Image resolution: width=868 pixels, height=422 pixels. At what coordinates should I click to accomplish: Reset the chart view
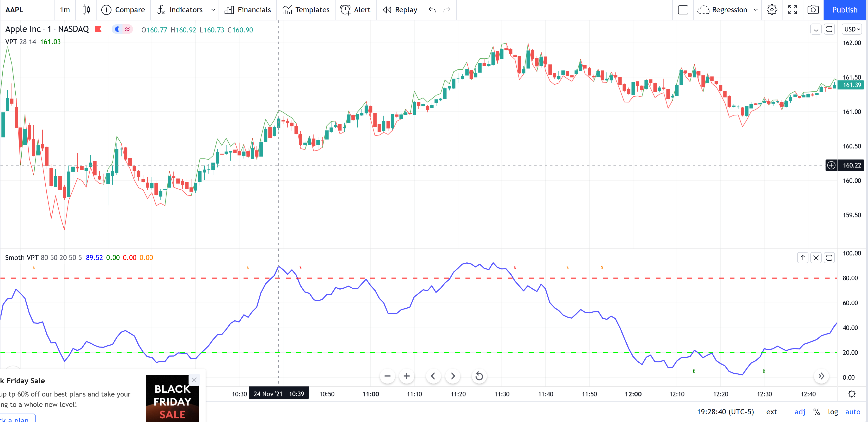[479, 376]
